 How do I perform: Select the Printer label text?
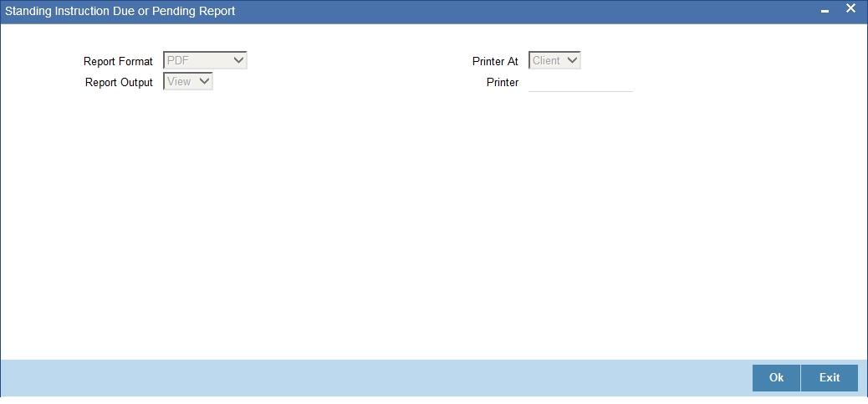[503, 83]
